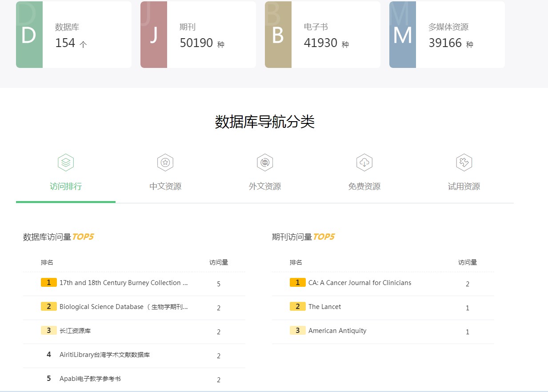This screenshot has height=392, width=548.
Task: Click the red J journal icon
Action: [154, 35]
